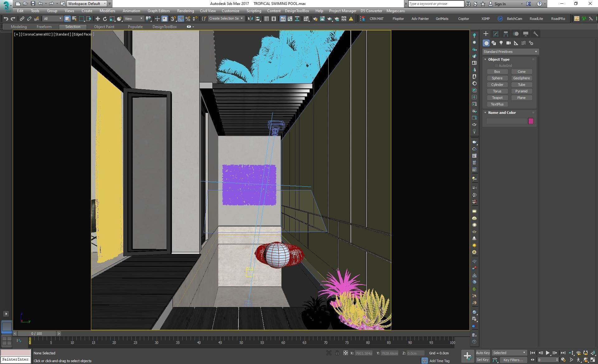The image size is (598, 364).
Task: Click the Cameras category icon
Action: click(x=509, y=43)
